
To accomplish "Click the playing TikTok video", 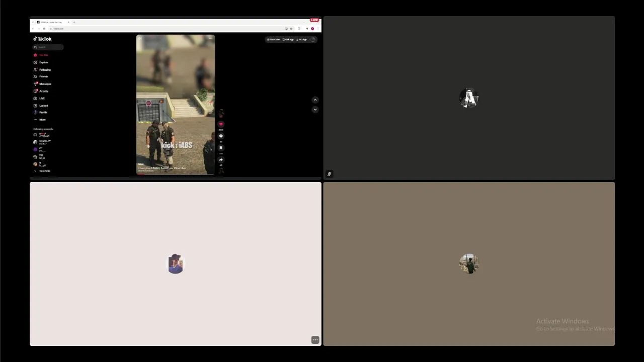I will click(176, 105).
